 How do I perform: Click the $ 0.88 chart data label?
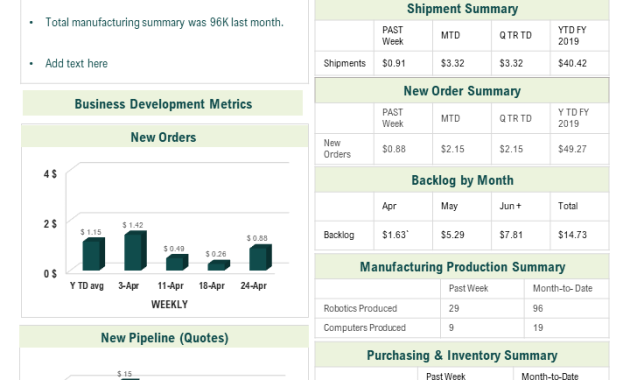[x=257, y=238]
